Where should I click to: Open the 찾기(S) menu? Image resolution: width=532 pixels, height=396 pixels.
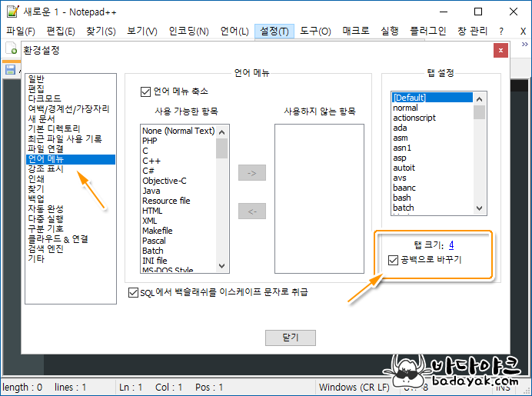[101, 32]
